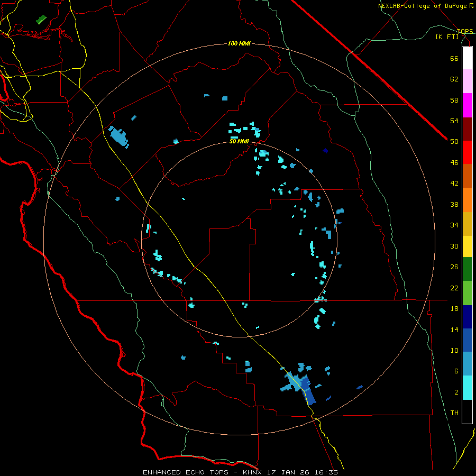Click the light blue band between 6 and 10
This screenshot has width=476, height=476.
tap(467, 364)
